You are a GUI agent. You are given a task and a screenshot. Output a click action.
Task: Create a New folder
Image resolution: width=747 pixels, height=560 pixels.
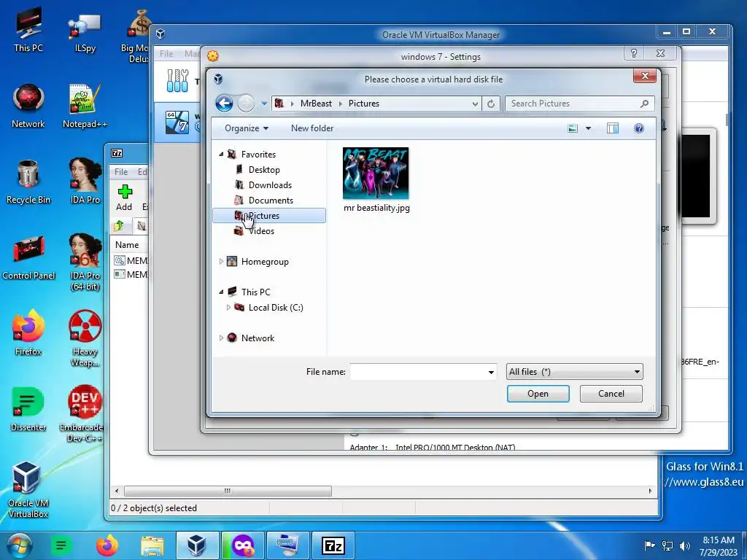312,128
